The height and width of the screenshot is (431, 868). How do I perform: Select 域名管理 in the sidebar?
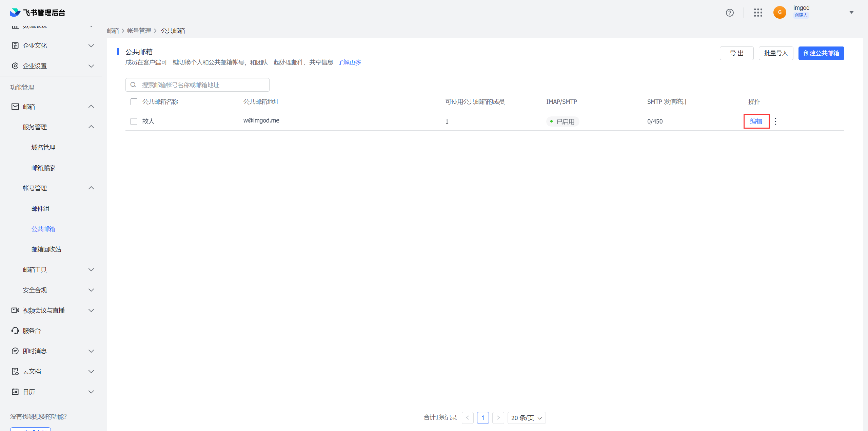coord(43,147)
